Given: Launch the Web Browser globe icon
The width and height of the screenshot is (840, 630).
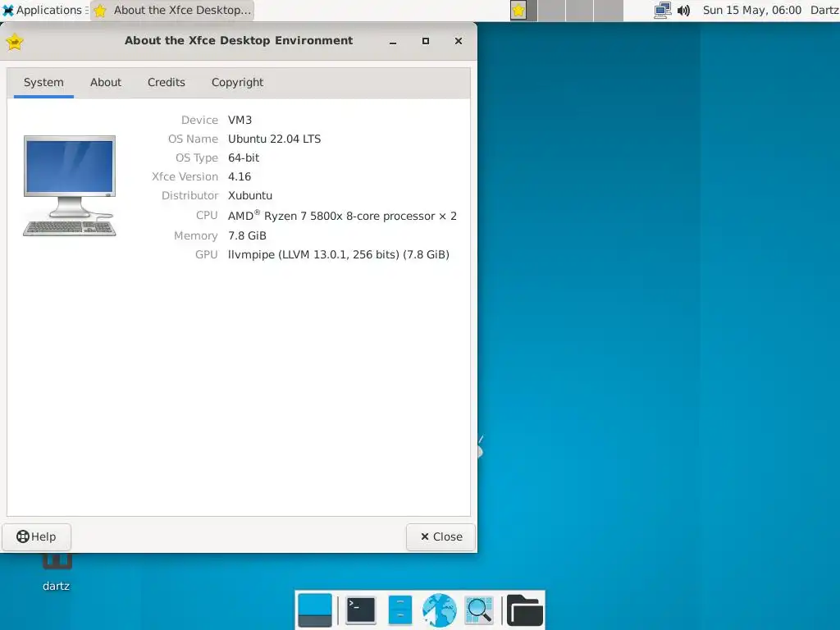Looking at the screenshot, I should (x=440, y=610).
